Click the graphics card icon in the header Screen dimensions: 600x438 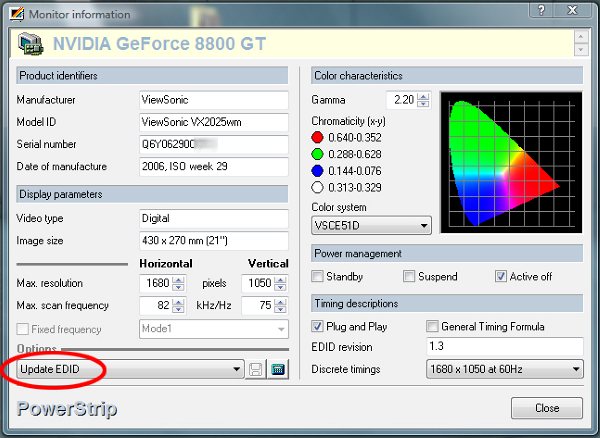tap(31, 44)
